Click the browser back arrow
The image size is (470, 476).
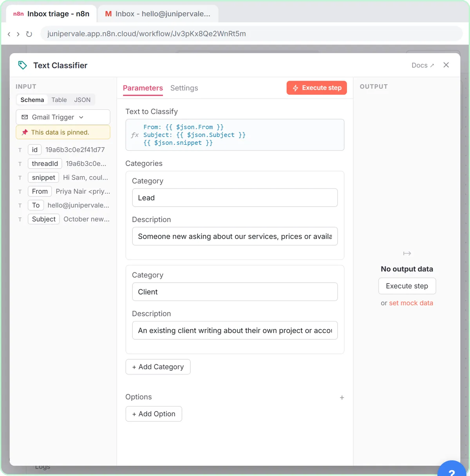[x=9, y=34]
